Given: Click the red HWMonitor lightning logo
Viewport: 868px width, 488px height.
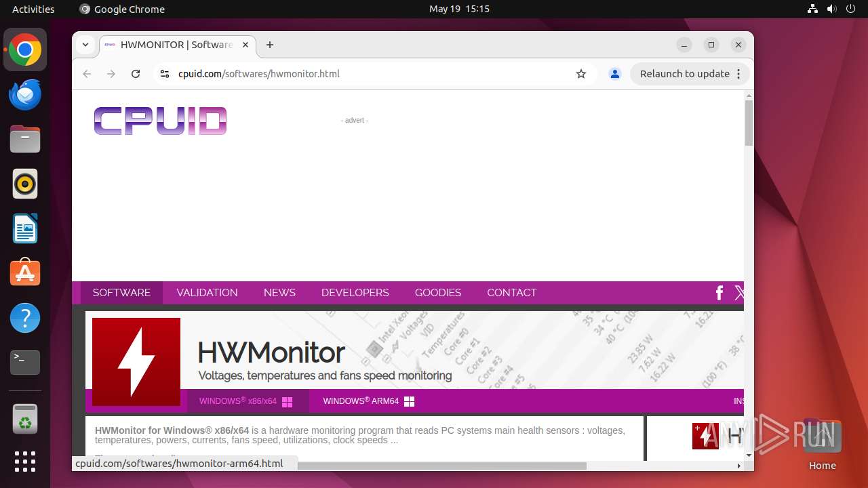Looking at the screenshot, I should pyautogui.click(x=136, y=362).
